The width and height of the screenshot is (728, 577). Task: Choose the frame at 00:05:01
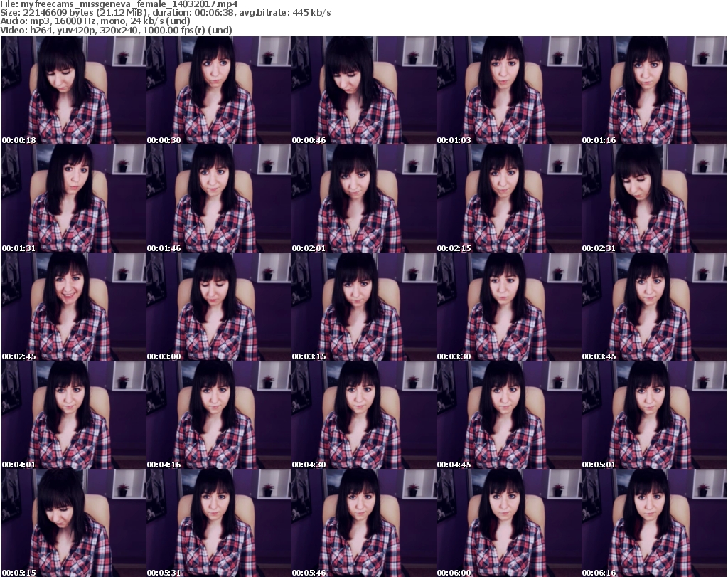pos(654,415)
